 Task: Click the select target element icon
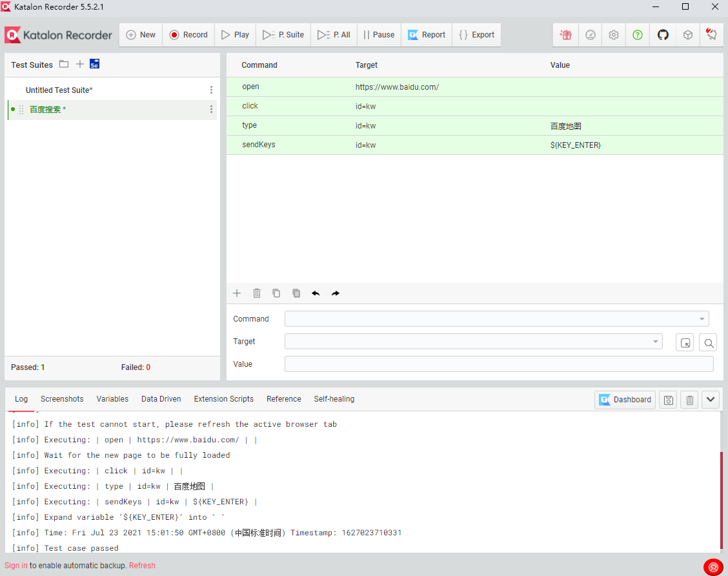pyautogui.click(x=685, y=343)
